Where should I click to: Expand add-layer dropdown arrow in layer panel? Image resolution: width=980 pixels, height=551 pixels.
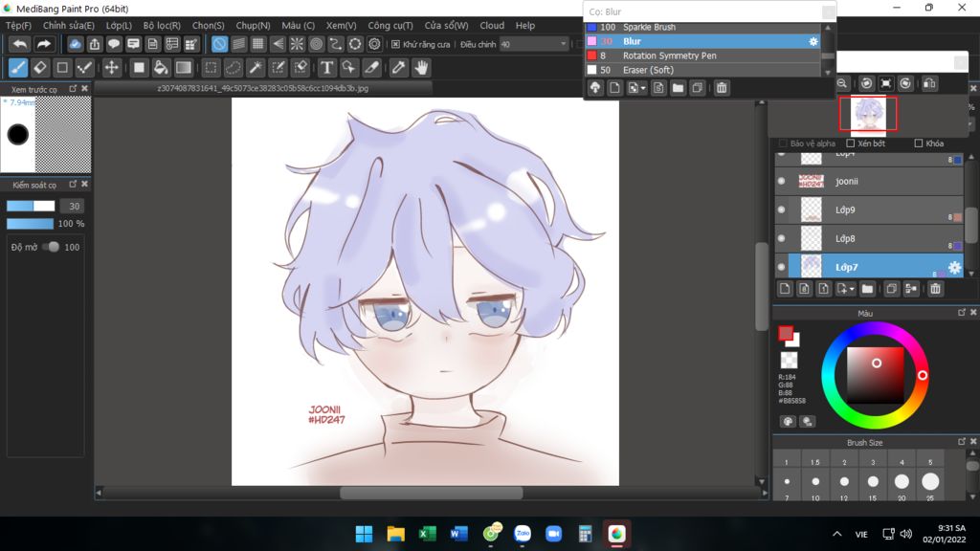coord(851,289)
